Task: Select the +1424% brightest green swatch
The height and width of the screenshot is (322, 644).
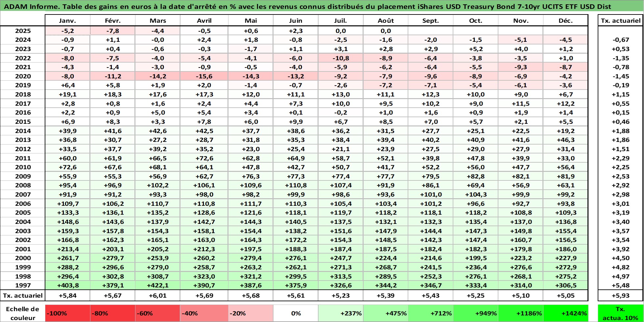Action: pos(565,313)
